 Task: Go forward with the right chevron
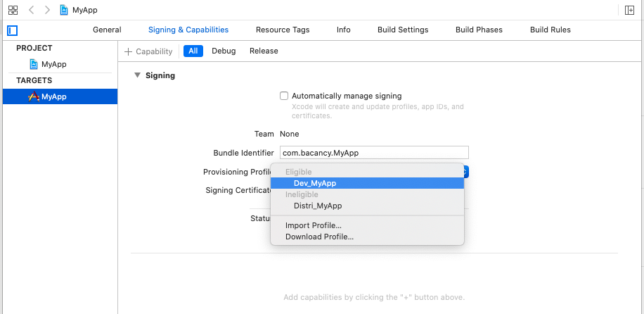pos(47,10)
